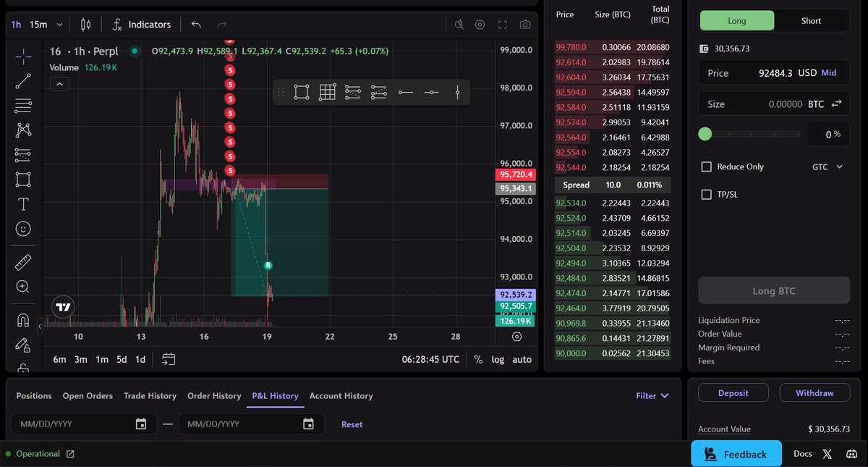The height and width of the screenshot is (467, 868).
Task: Set chart range to 6m
Action: (x=60, y=359)
